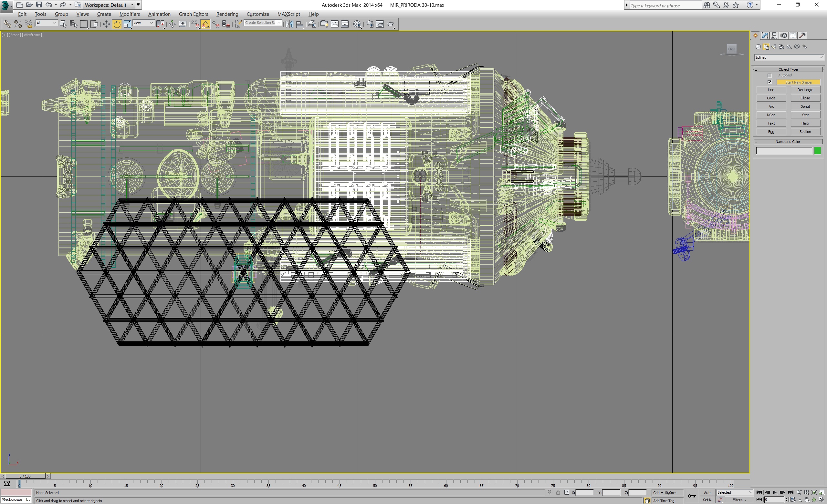Image resolution: width=827 pixels, height=504 pixels.
Task: Expand the selection filter All dropdown
Action: (x=46, y=23)
